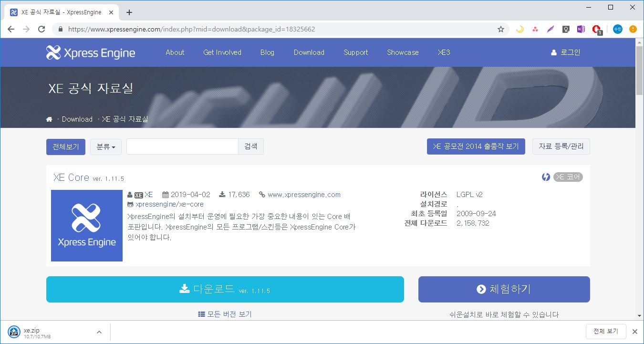This screenshot has width=644, height=344.
Task: Open the Support menu
Action: point(356,52)
